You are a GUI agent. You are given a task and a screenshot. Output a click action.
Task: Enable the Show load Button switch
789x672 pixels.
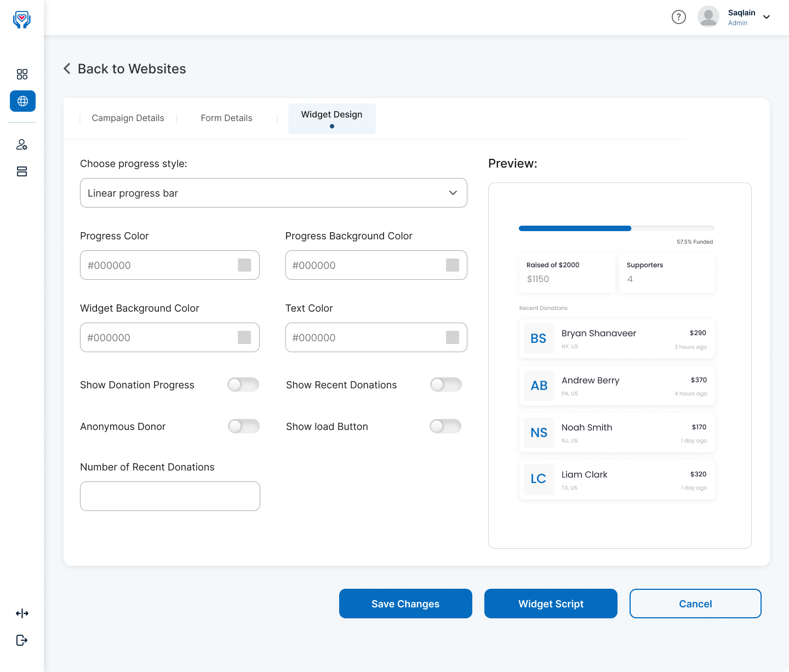coord(445,426)
